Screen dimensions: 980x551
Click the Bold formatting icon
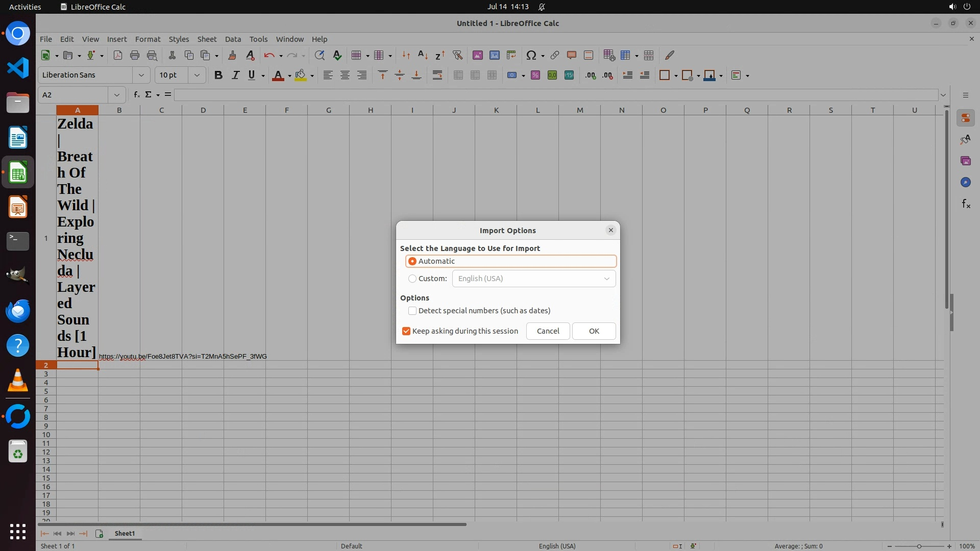coord(218,76)
